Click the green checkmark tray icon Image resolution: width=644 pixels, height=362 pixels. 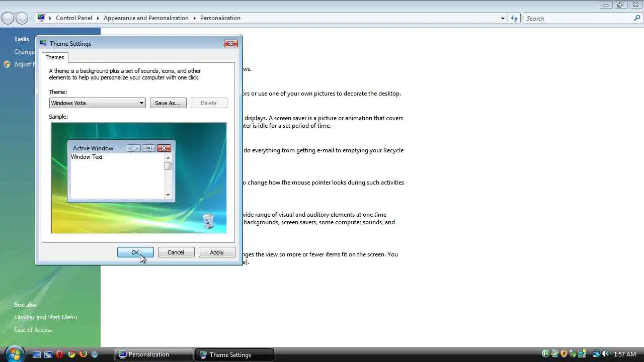(573, 354)
